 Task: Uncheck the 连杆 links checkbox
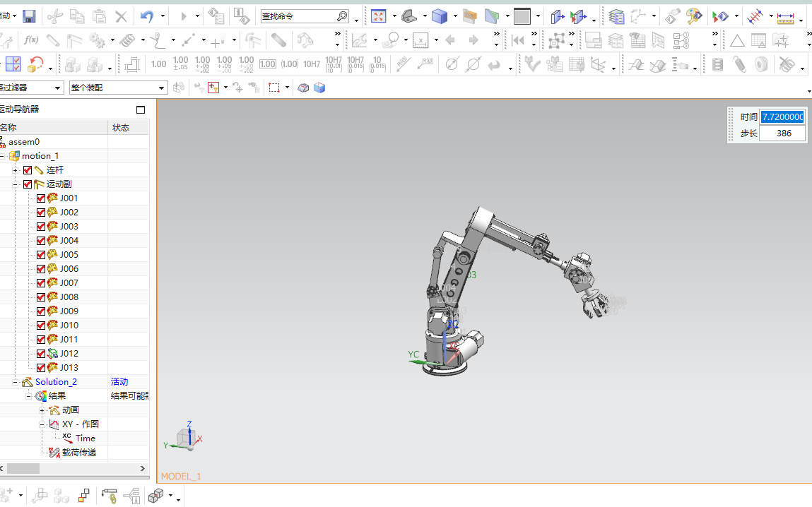coord(28,170)
